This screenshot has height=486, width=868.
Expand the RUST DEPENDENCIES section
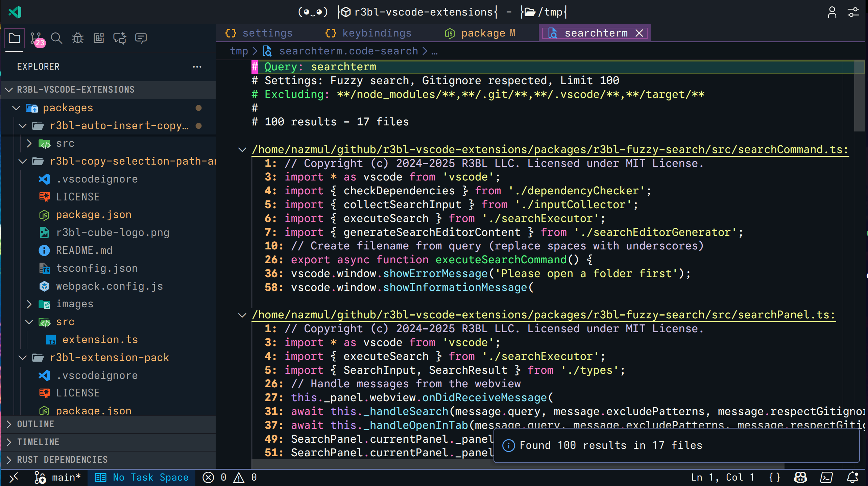(62, 459)
